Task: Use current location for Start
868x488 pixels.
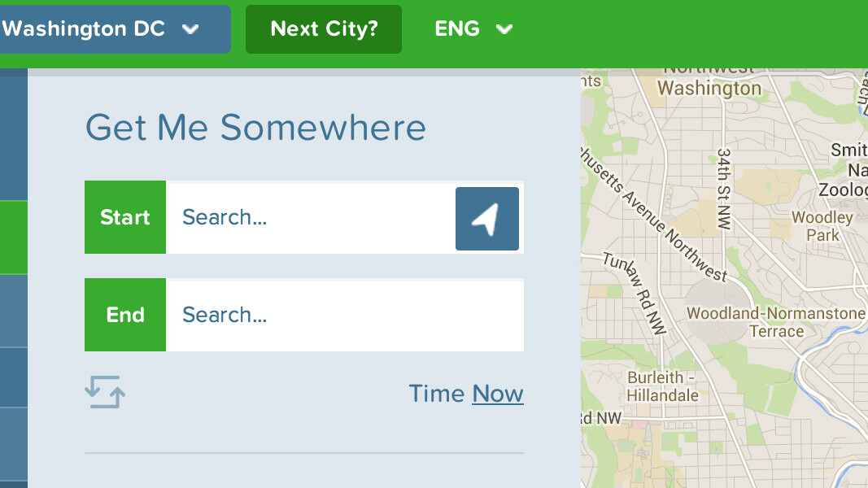Action: pyautogui.click(x=486, y=218)
